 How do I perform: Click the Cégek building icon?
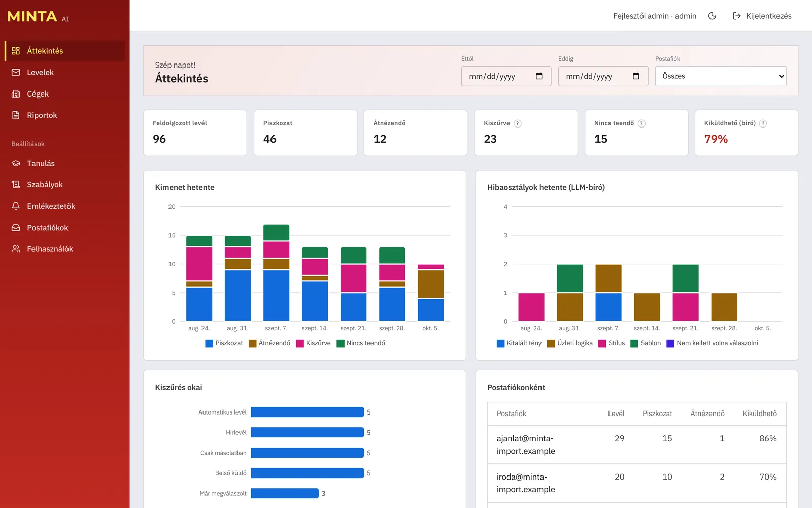point(16,94)
